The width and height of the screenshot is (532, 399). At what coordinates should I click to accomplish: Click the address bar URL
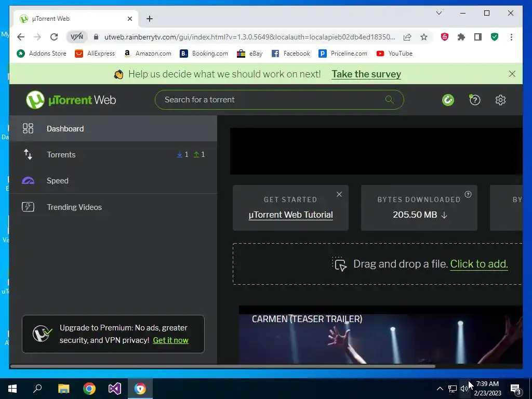[250, 37]
